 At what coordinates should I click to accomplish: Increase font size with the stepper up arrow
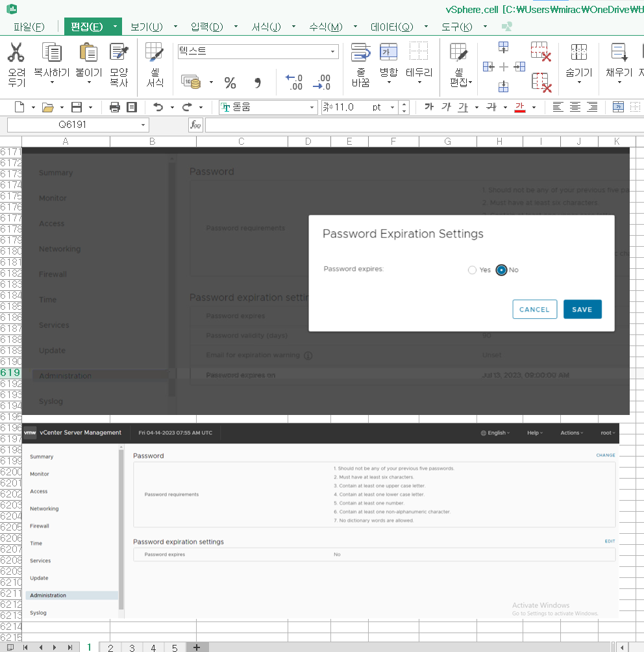[404, 103]
